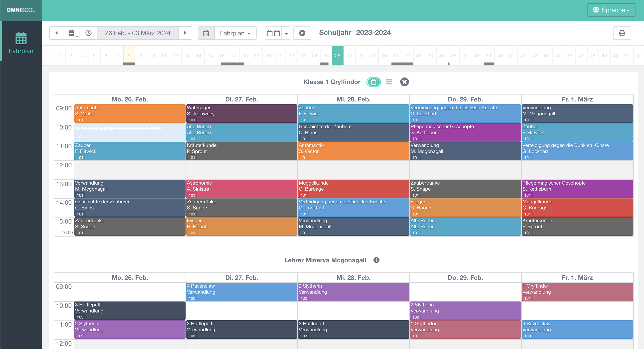This screenshot has width=644, height=349.
Task: Open the date picker calendar dropdown
Action: (x=72, y=33)
